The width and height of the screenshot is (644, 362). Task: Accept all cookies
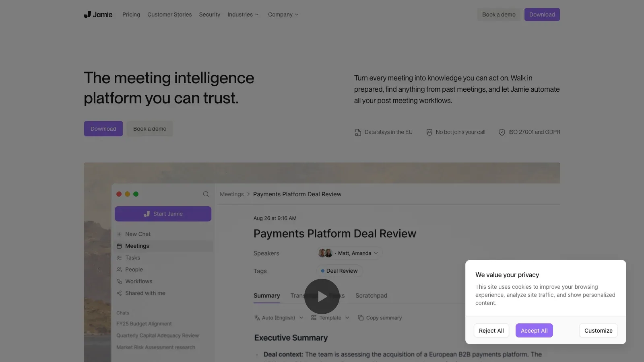534,331
